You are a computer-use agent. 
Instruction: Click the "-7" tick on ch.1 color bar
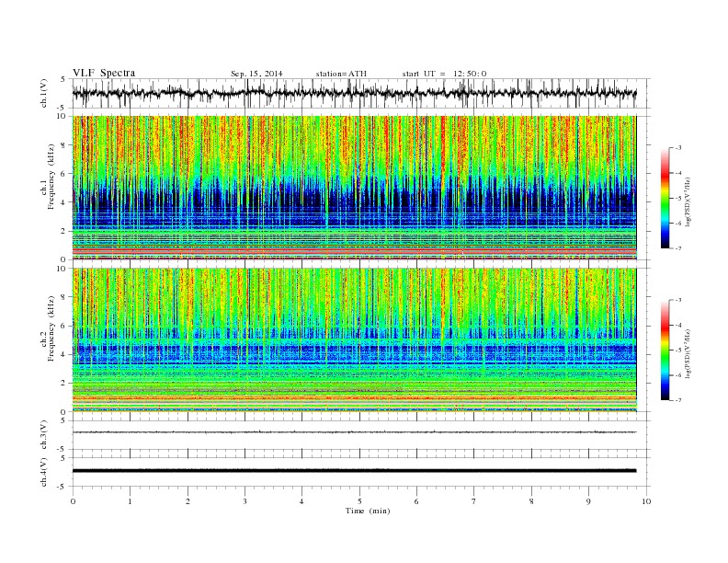tap(677, 248)
